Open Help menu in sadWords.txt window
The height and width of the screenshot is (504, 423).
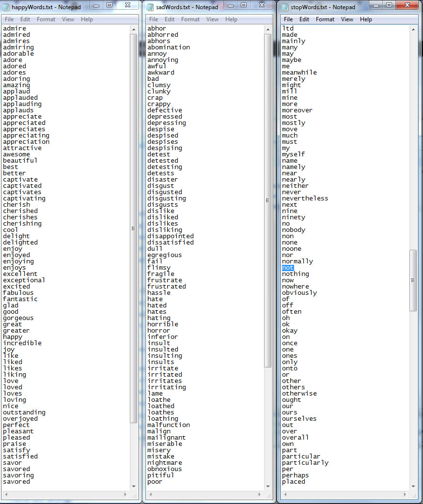(x=231, y=19)
